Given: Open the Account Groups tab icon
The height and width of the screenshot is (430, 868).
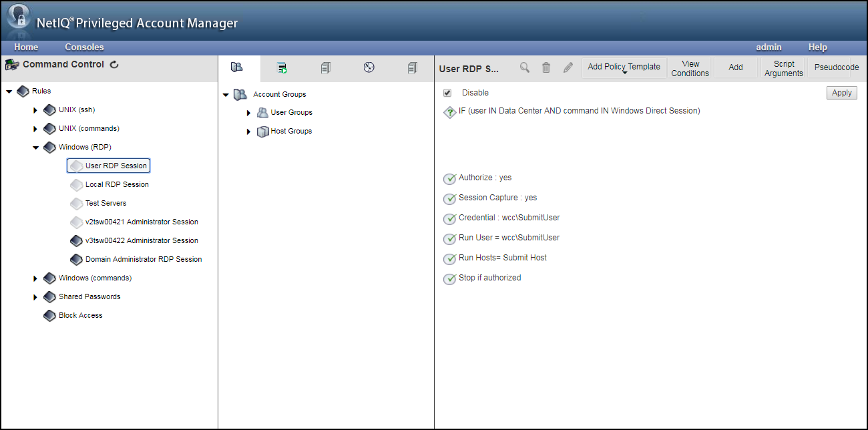Looking at the screenshot, I should click(x=236, y=67).
